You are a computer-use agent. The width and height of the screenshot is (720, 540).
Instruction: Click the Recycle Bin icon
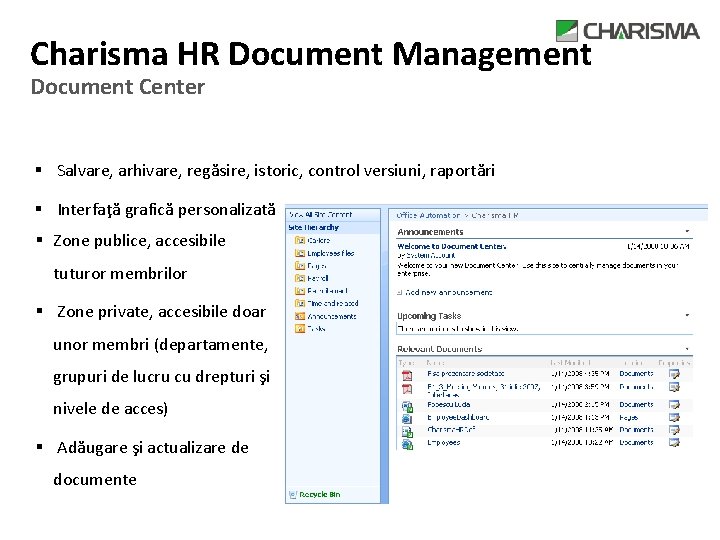(x=292, y=495)
